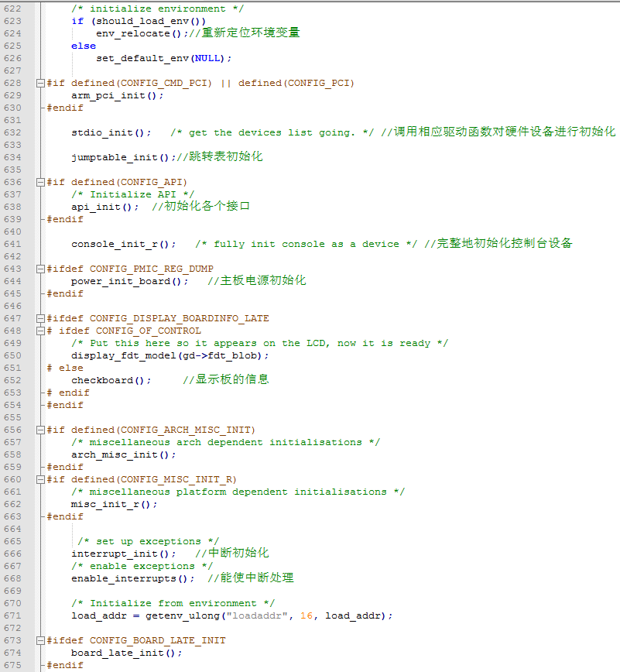Collapse the CONFIG_BOARD_LATE_INIT fold at line 673

pyautogui.click(x=40, y=640)
